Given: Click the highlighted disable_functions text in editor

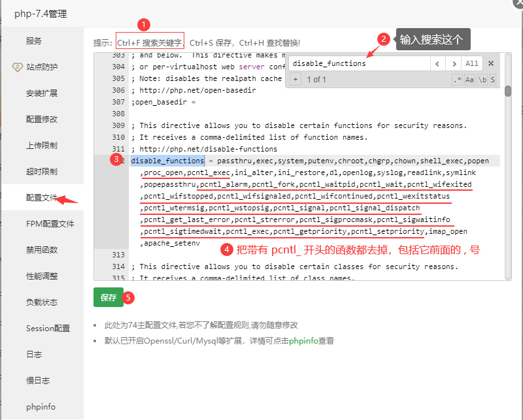Looking at the screenshot, I should [x=167, y=161].
